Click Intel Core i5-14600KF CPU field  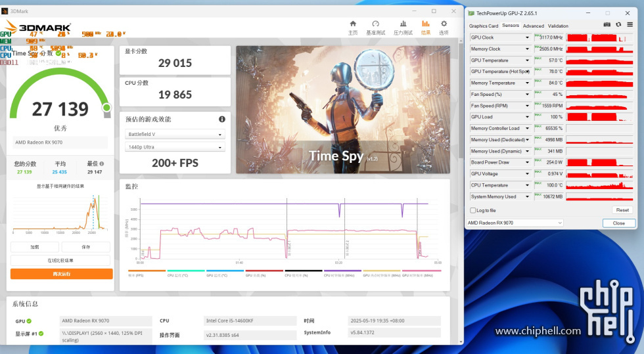[x=250, y=321]
